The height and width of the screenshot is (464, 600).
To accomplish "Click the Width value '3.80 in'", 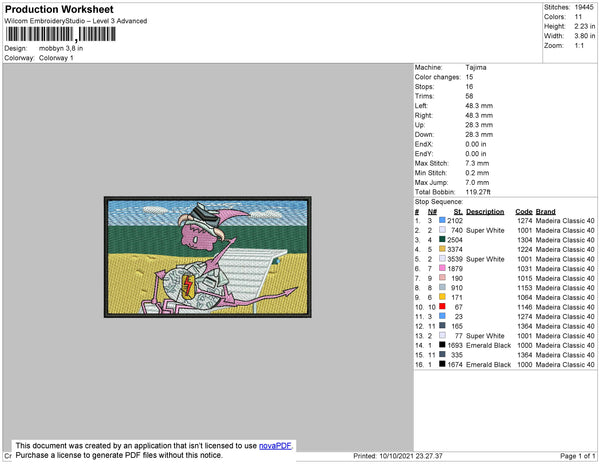I will point(584,36).
